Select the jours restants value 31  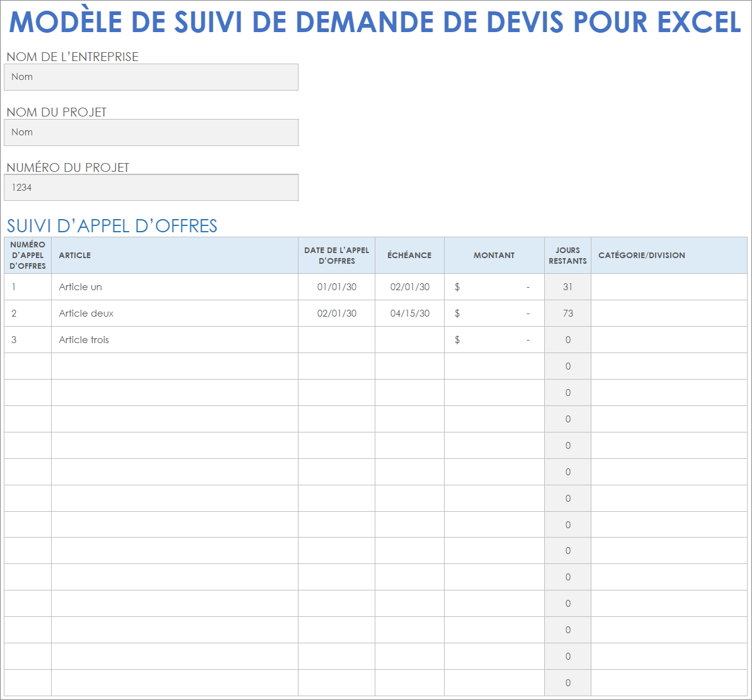pos(567,286)
